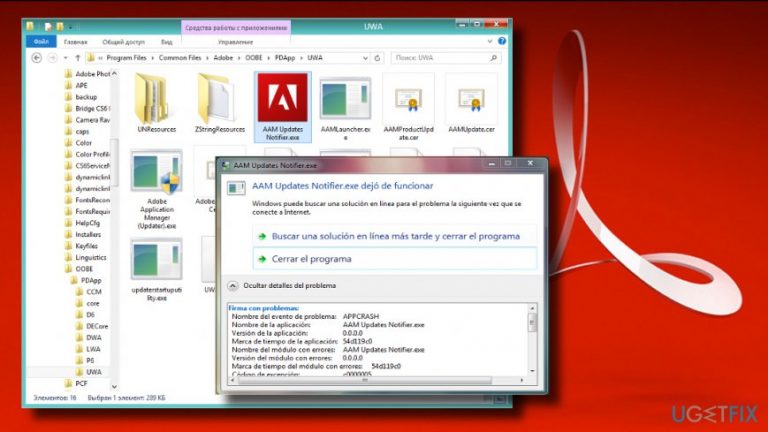Click Program Files in the address path

coord(126,58)
